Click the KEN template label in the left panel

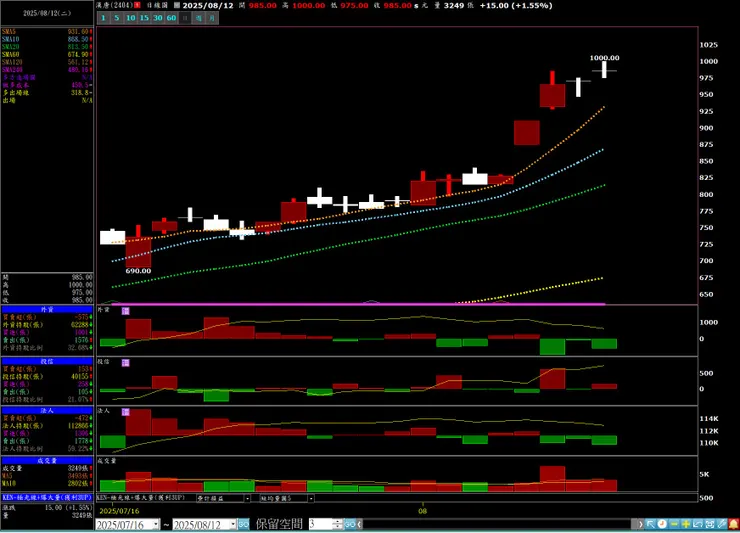(x=47, y=498)
